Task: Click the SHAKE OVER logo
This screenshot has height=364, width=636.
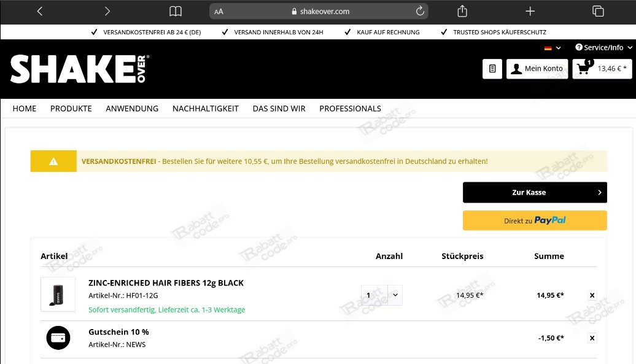Action: [x=80, y=69]
